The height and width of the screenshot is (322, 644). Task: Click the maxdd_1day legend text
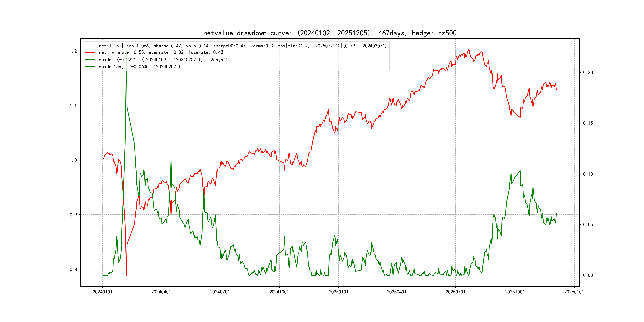[x=139, y=67]
